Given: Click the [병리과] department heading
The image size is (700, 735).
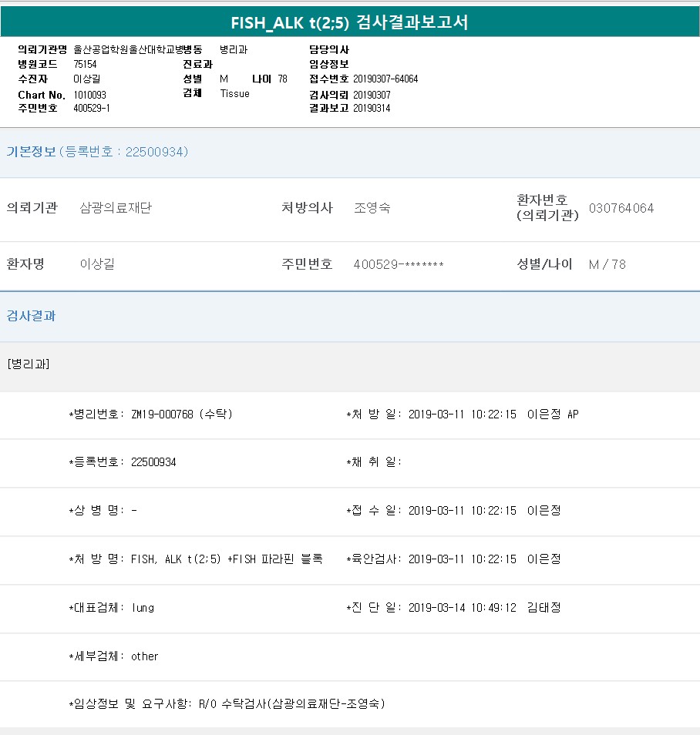Looking at the screenshot, I should (x=28, y=364).
